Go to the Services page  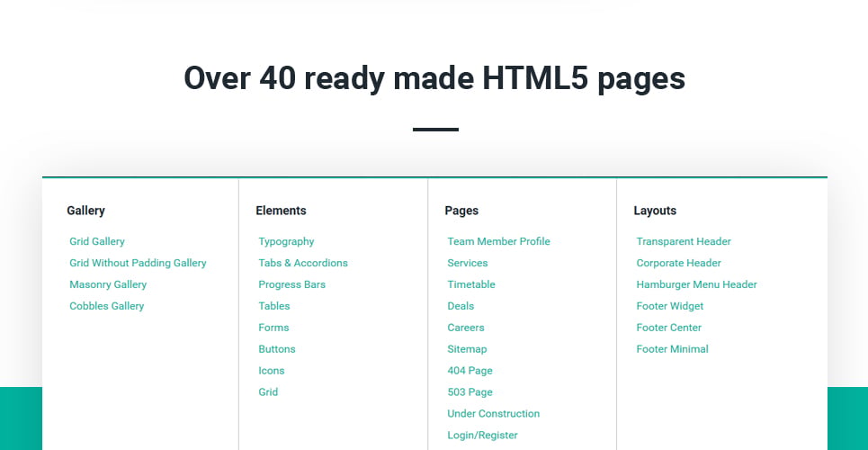pos(468,263)
